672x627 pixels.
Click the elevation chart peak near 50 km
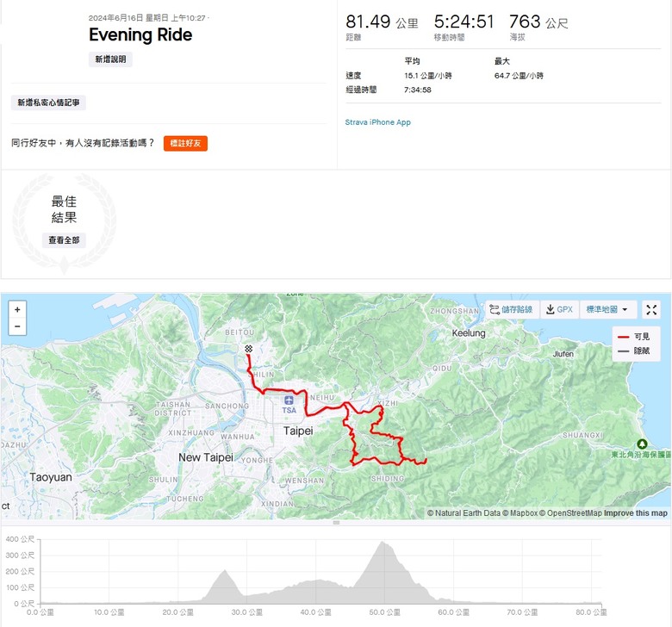(382, 544)
